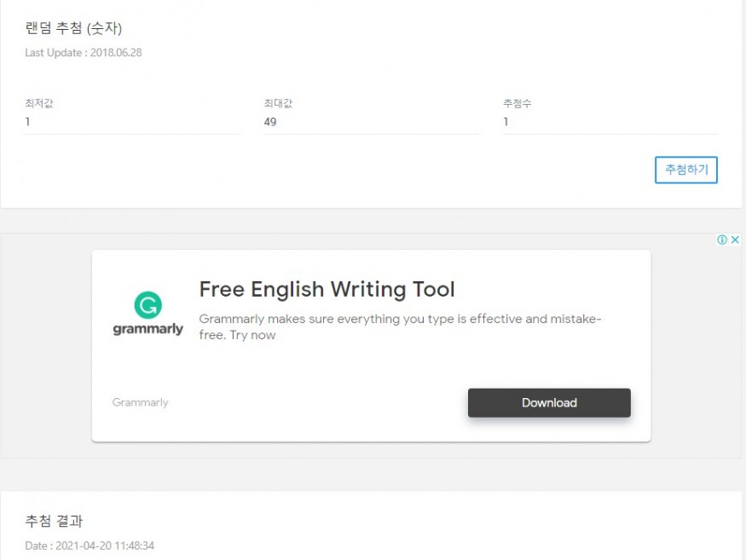Click the 최저값 label
The image size is (746, 560).
click(39, 103)
